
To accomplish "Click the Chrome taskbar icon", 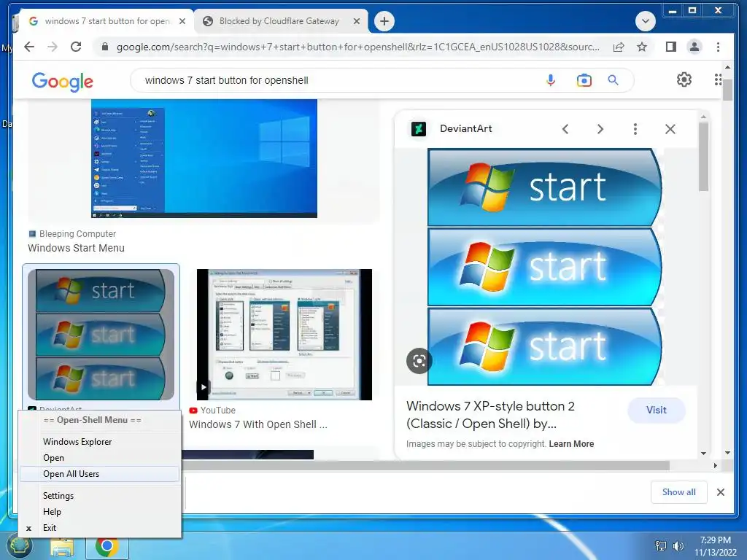I will (107, 546).
